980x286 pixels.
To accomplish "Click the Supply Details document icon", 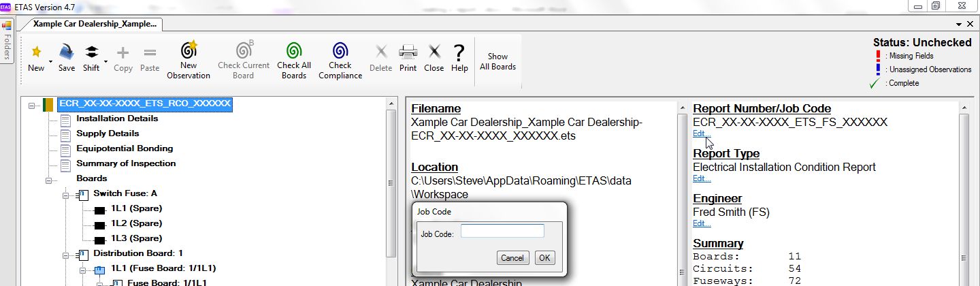I will coord(65,135).
